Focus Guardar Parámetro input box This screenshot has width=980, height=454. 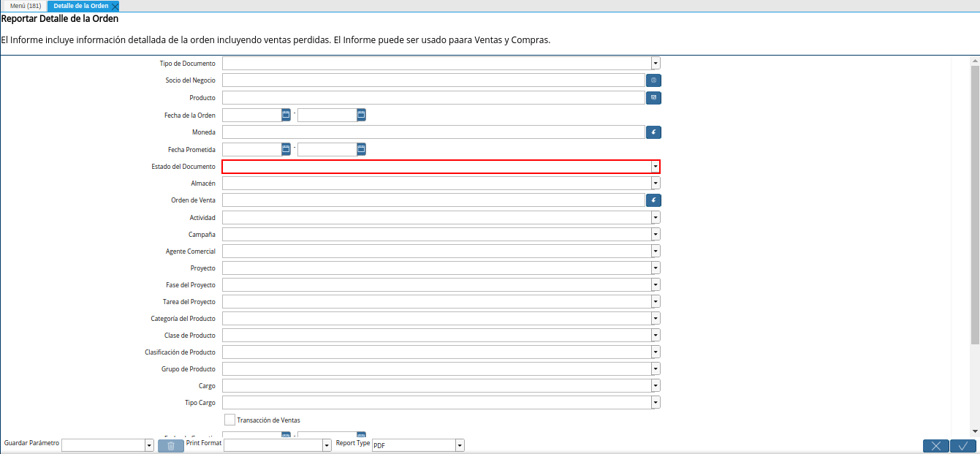(103, 446)
